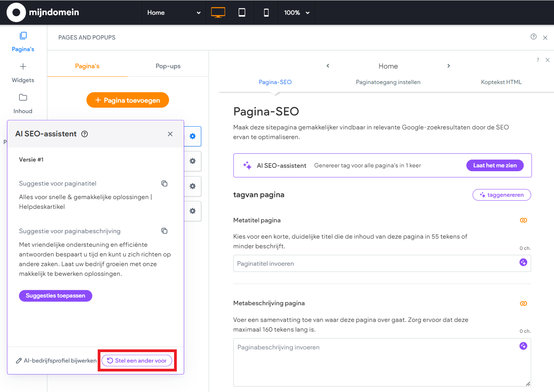554x392 pixels.
Task: Expand the 100% zoom dropdown
Action: [297, 12]
